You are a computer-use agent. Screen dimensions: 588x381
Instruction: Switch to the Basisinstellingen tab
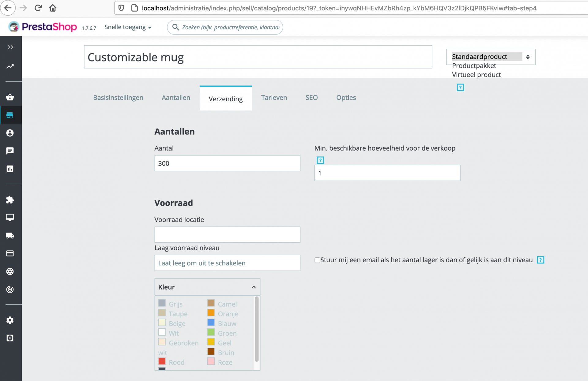tap(118, 98)
